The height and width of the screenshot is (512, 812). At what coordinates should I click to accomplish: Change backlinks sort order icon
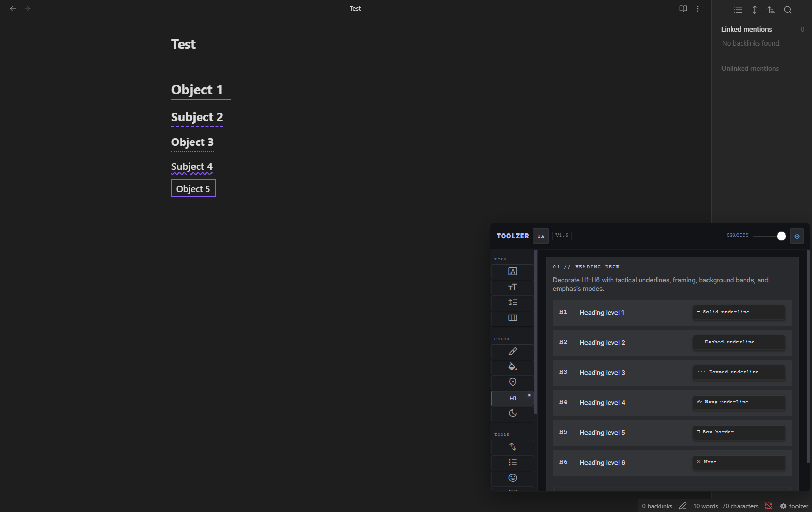click(771, 10)
